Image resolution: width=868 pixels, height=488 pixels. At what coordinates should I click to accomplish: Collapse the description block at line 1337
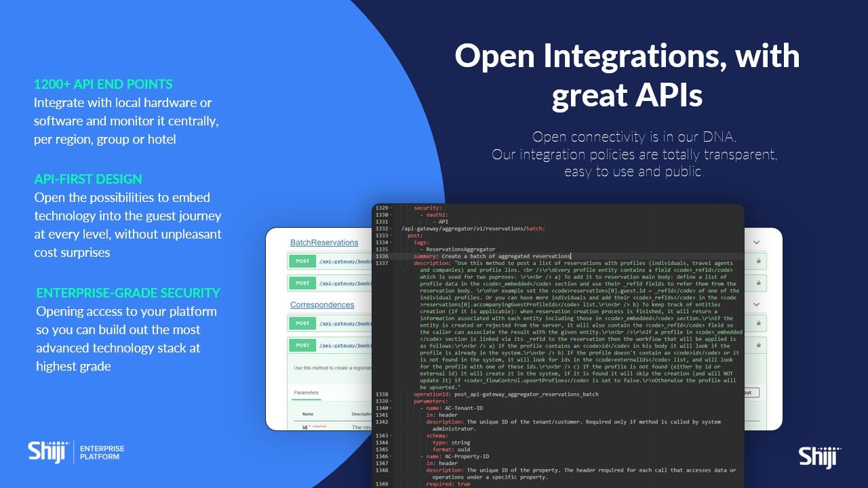point(393,262)
